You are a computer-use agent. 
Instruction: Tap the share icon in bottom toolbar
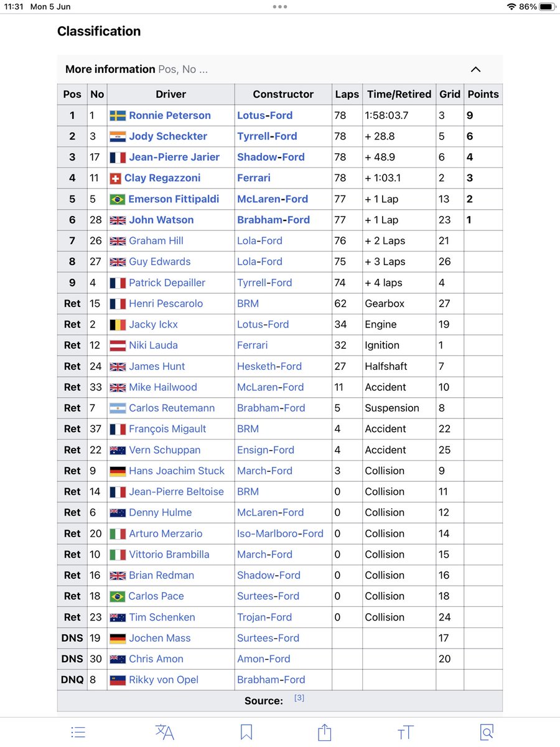click(324, 732)
